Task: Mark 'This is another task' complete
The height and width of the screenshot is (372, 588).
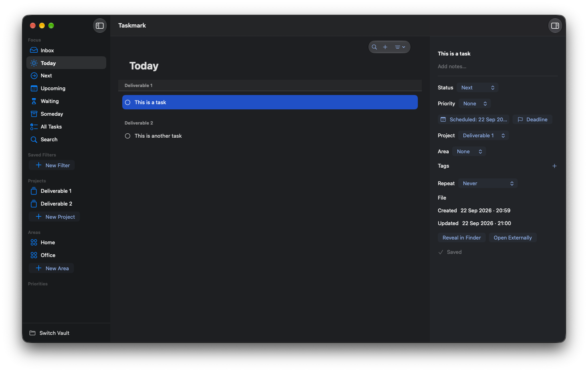Action: pos(128,136)
